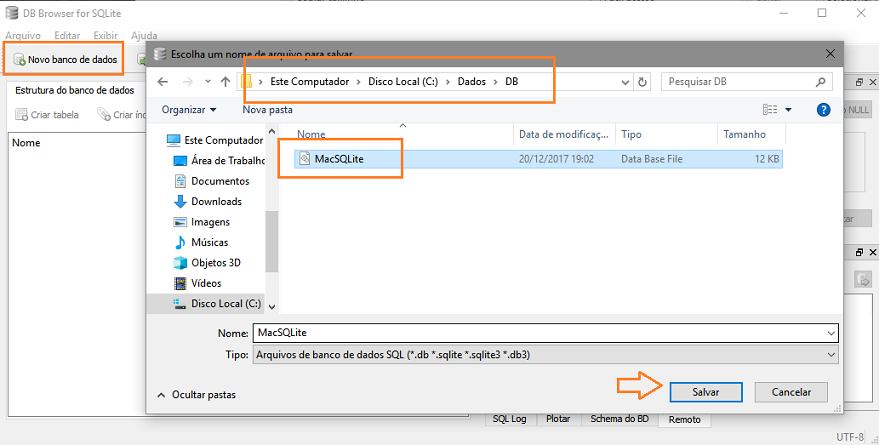Click the Cancelar button
Image resolution: width=879 pixels, height=445 pixels.
(x=791, y=392)
